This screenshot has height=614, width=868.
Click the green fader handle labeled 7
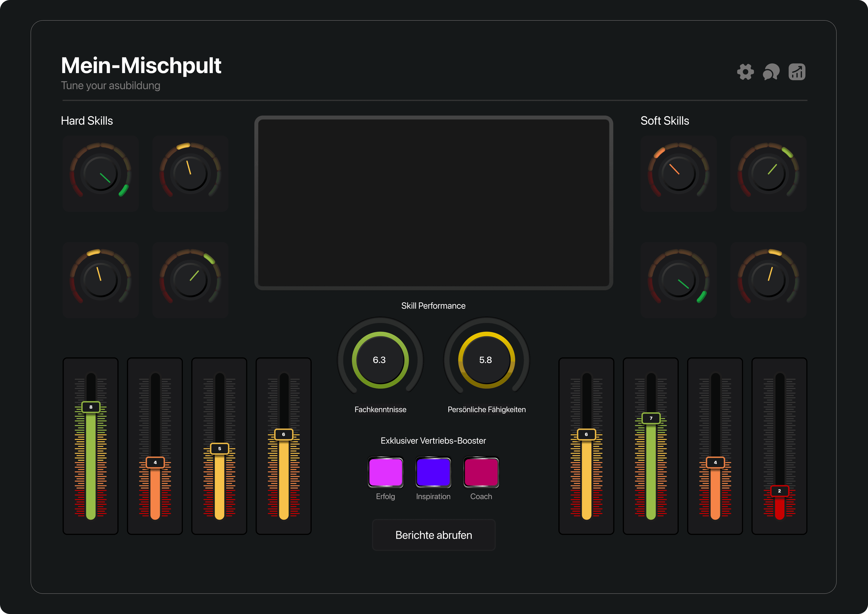tap(651, 418)
